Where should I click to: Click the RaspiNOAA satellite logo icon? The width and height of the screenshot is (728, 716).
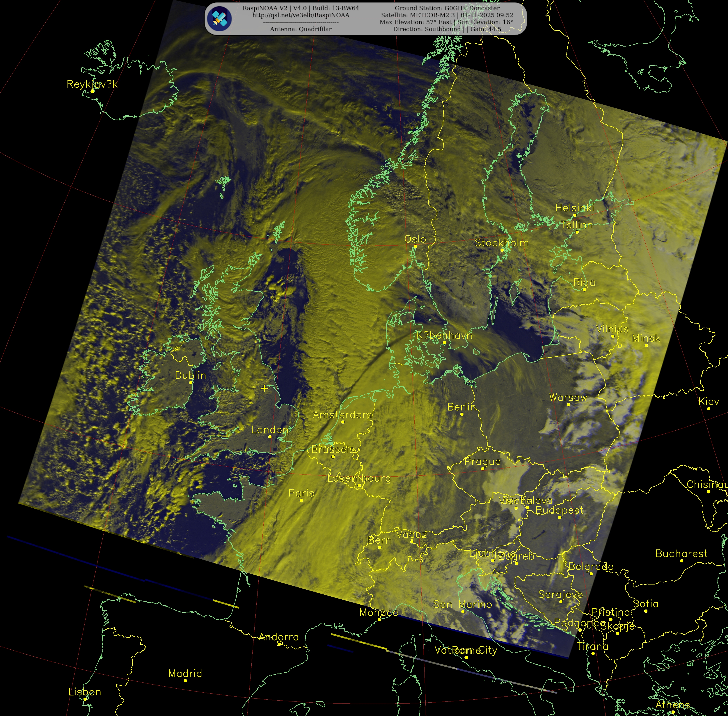(219, 19)
